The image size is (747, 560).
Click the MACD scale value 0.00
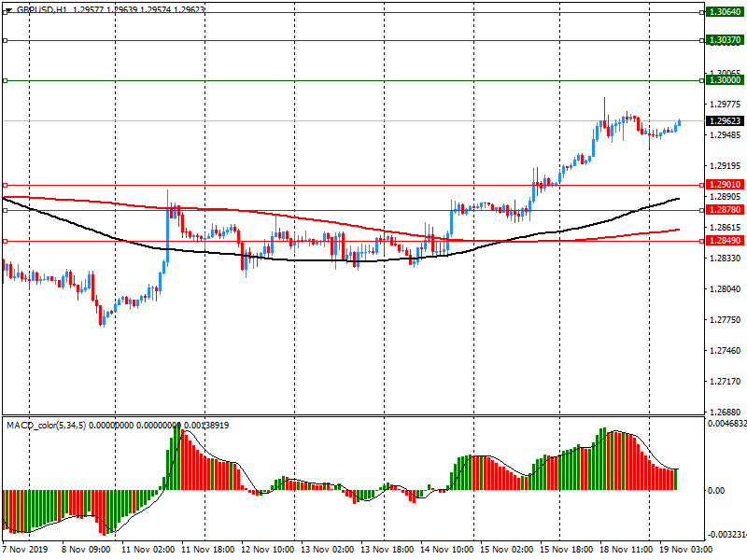pos(716,491)
